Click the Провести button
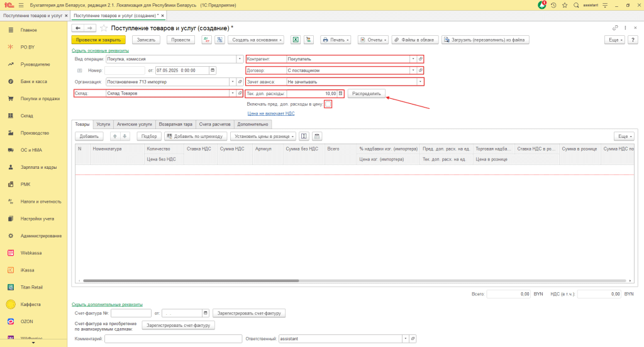 [180, 40]
